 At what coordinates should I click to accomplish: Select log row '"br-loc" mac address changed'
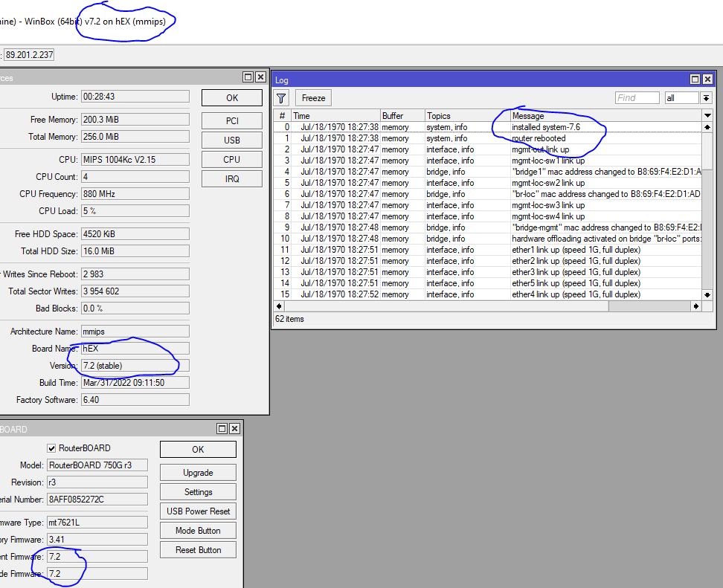point(488,194)
